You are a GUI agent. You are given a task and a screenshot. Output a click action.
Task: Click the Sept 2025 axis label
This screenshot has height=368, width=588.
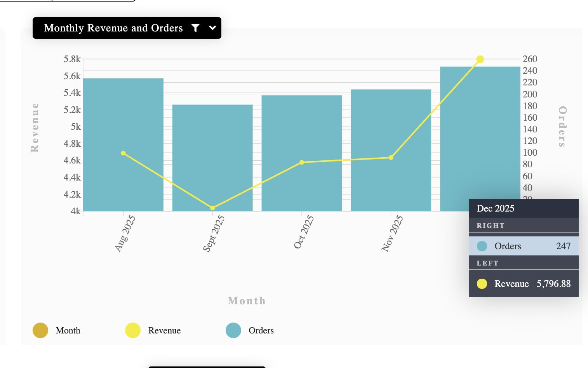pyautogui.click(x=214, y=233)
